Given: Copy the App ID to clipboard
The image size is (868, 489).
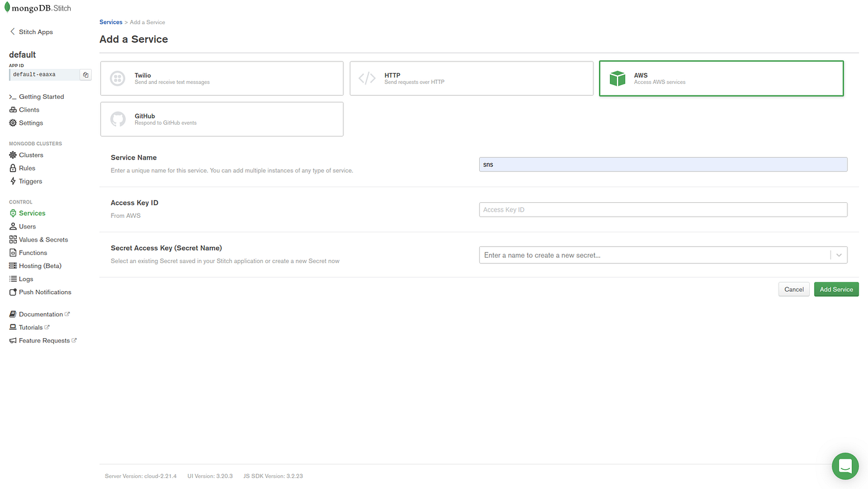Looking at the screenshot, I should click(85, 74).
